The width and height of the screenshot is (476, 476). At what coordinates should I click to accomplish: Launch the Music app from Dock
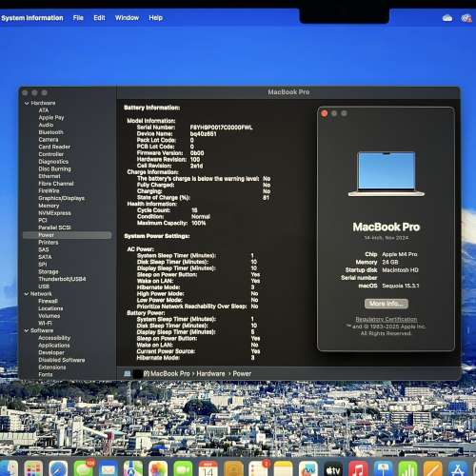pos(358,468)
